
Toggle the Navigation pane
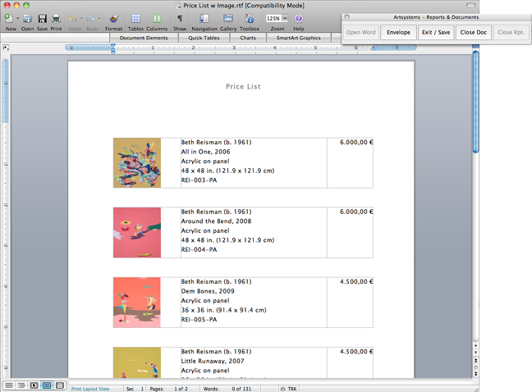[x=204, y=18]
